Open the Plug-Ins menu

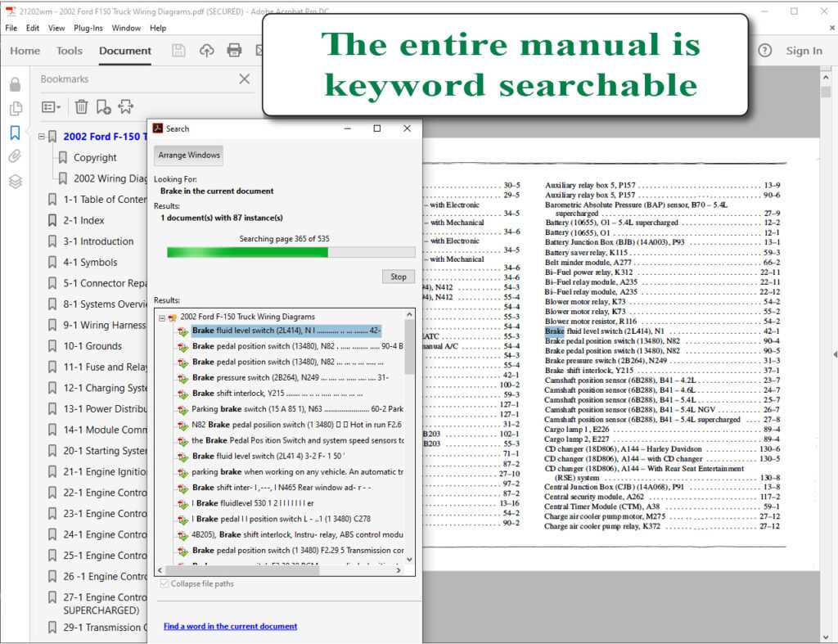(x=88, y=28)
